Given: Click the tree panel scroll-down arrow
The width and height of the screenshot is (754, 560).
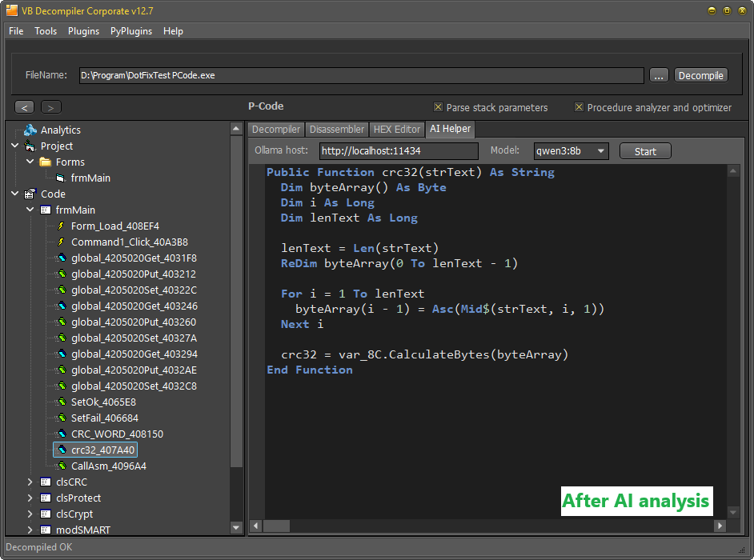Looking at the screenshot, I should (x=235, y=527).
